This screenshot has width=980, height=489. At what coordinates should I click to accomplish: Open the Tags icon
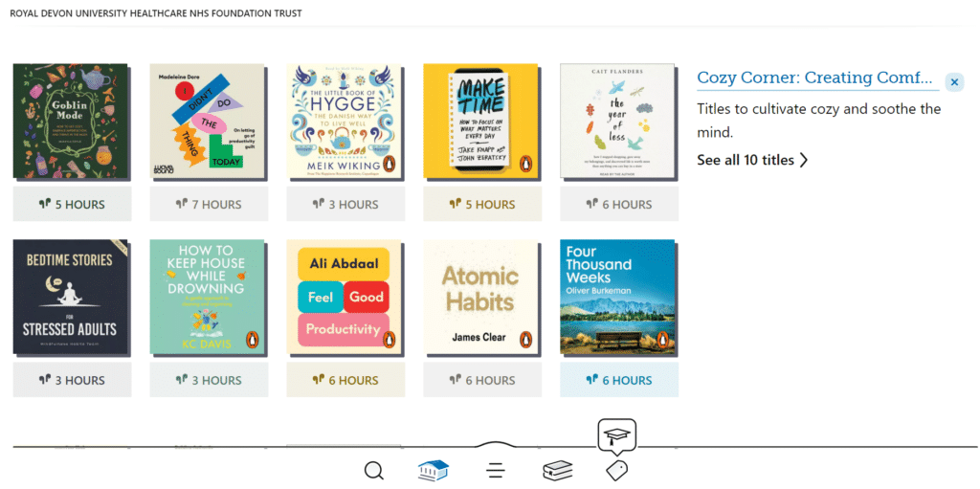pyautogui.click(x=616, y=471)
